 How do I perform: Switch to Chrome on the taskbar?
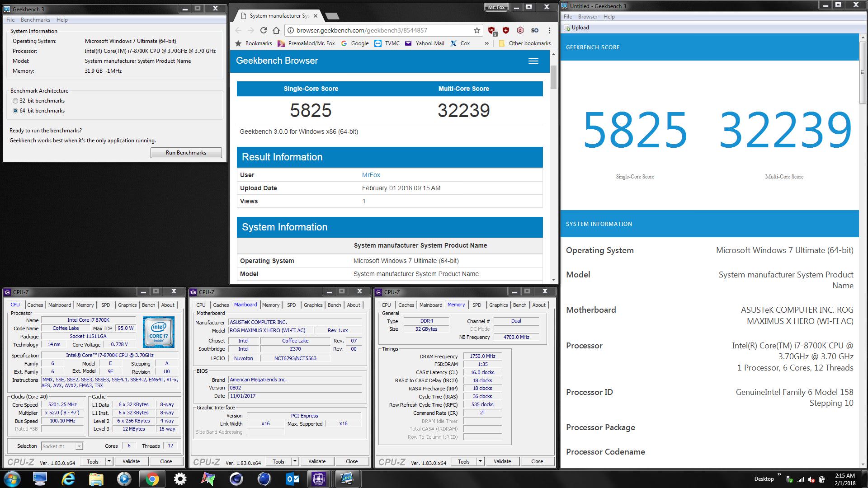152,479
